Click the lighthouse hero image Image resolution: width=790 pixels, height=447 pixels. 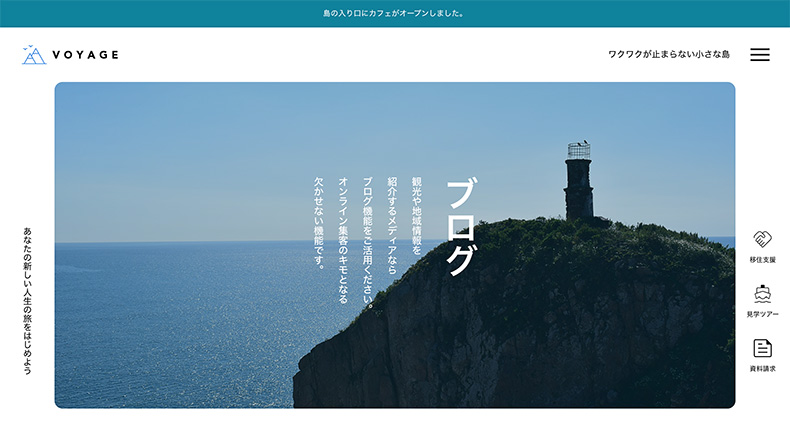[395, 245]
